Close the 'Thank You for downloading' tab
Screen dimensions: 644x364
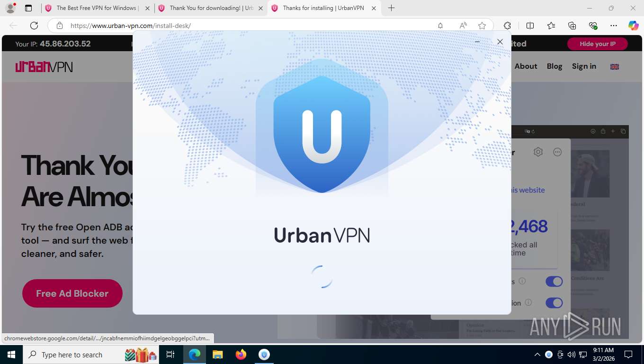point(260,8)
